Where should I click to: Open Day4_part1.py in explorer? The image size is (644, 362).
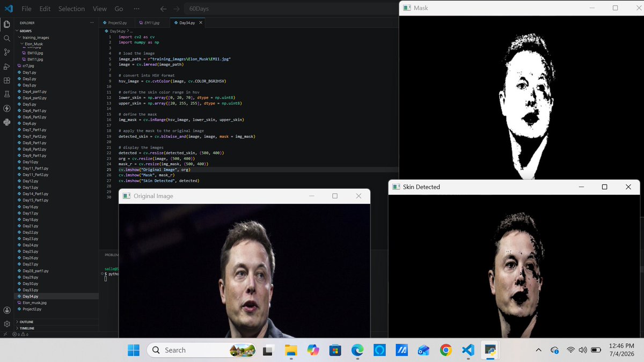[34, 91]
